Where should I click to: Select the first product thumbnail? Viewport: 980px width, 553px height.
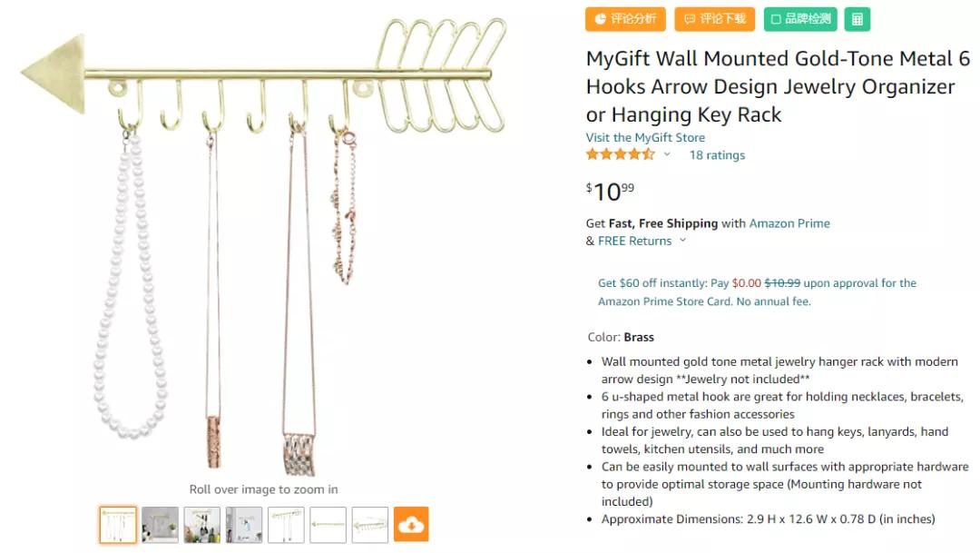117,524
